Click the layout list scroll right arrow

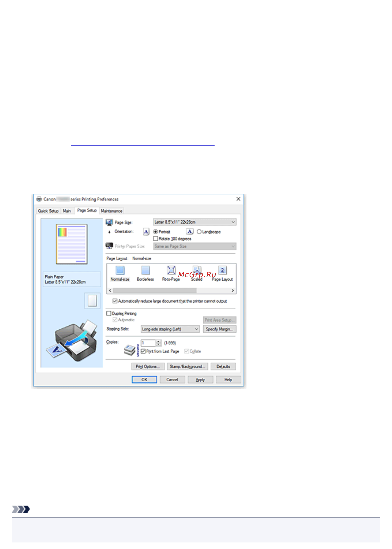click(x=233, y=291)
